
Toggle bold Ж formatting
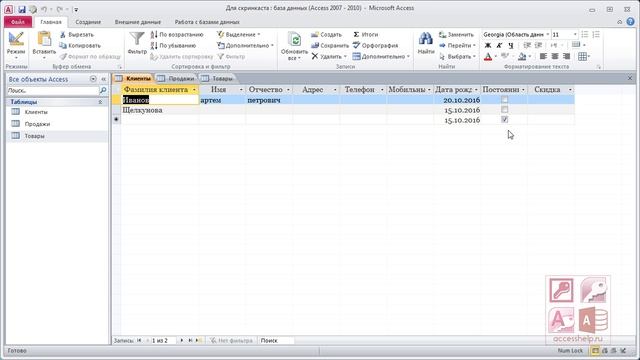tap(487, 46)
